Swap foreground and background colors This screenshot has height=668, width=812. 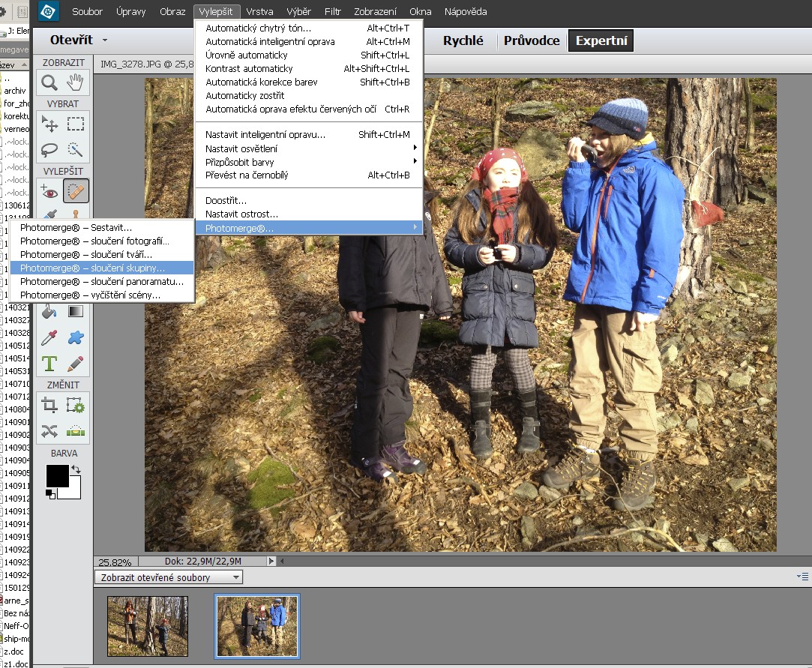[76, 470]
